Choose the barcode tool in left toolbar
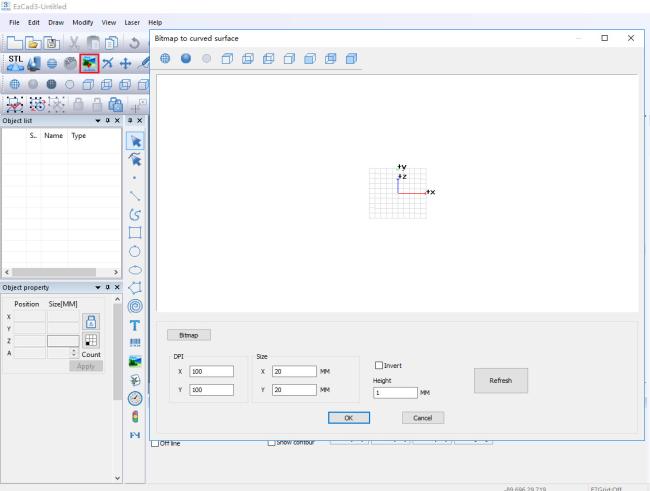The image size is (650, 491). [135, 342]
